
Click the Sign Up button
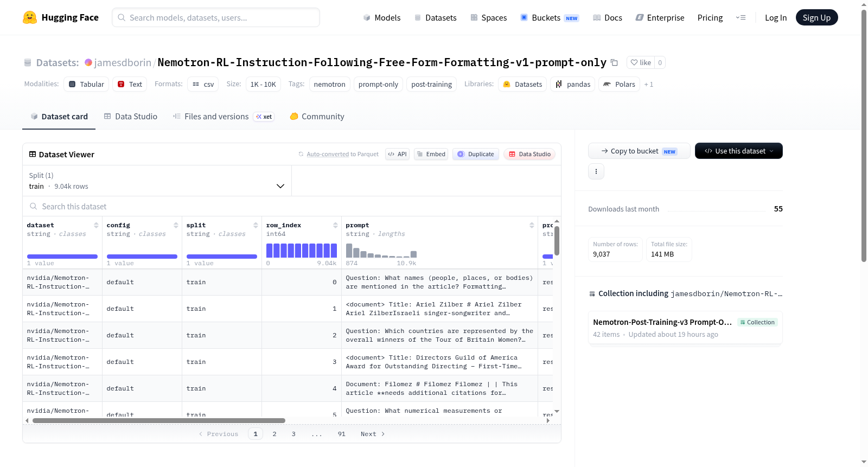click(x=816, y=17)
